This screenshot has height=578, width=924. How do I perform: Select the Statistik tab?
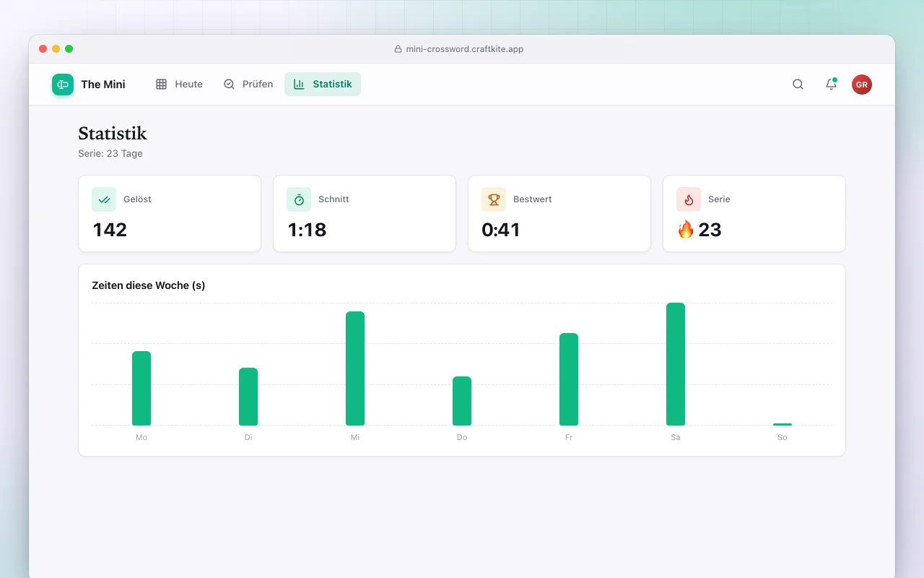tap(323, 85)
